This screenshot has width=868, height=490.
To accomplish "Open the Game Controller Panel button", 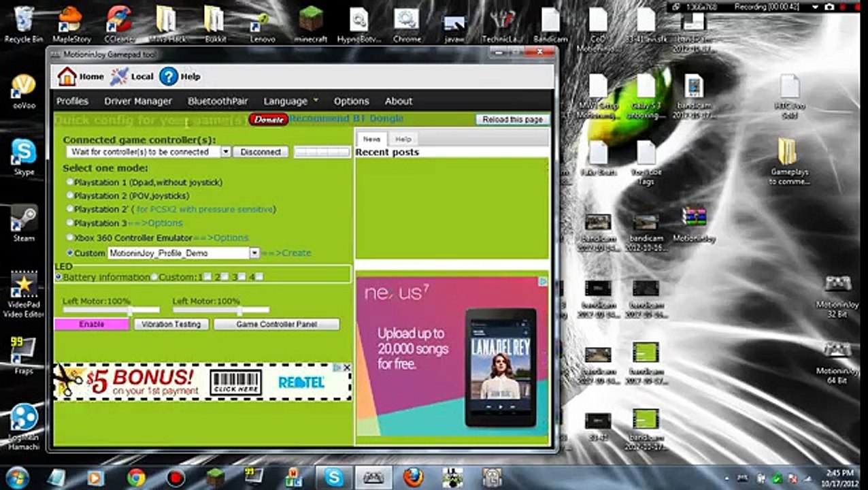I will [x=277, y=325].
